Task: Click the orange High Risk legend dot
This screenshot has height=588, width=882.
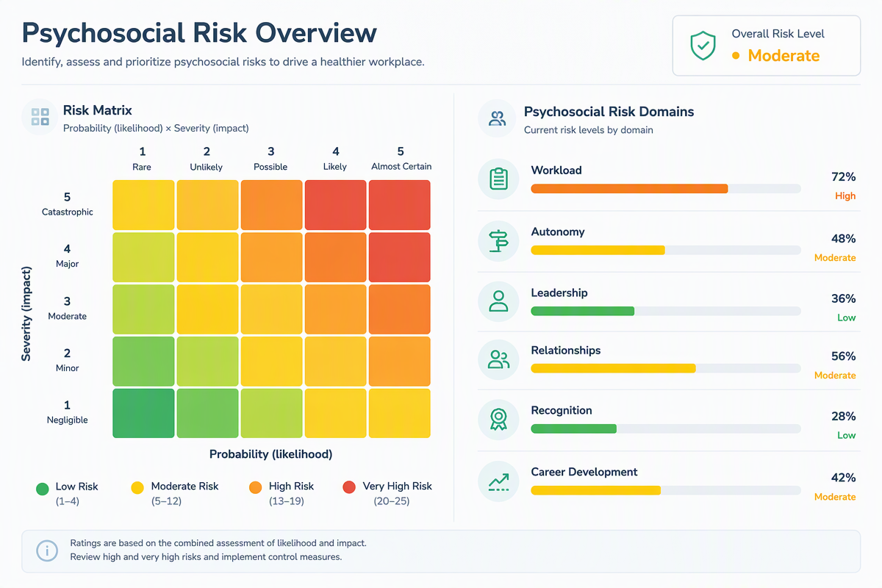Action: pyautogui.click(x=256, y=487)
